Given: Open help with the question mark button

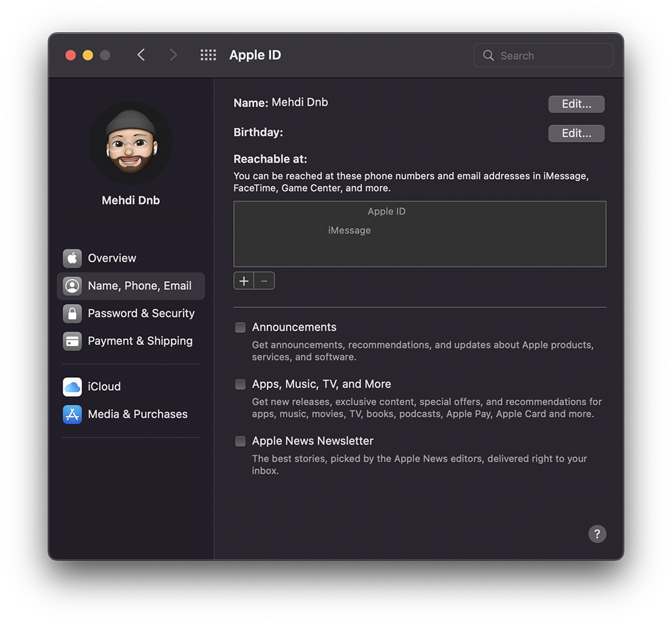Looking at the screenshot, I should tap(597, 534).
